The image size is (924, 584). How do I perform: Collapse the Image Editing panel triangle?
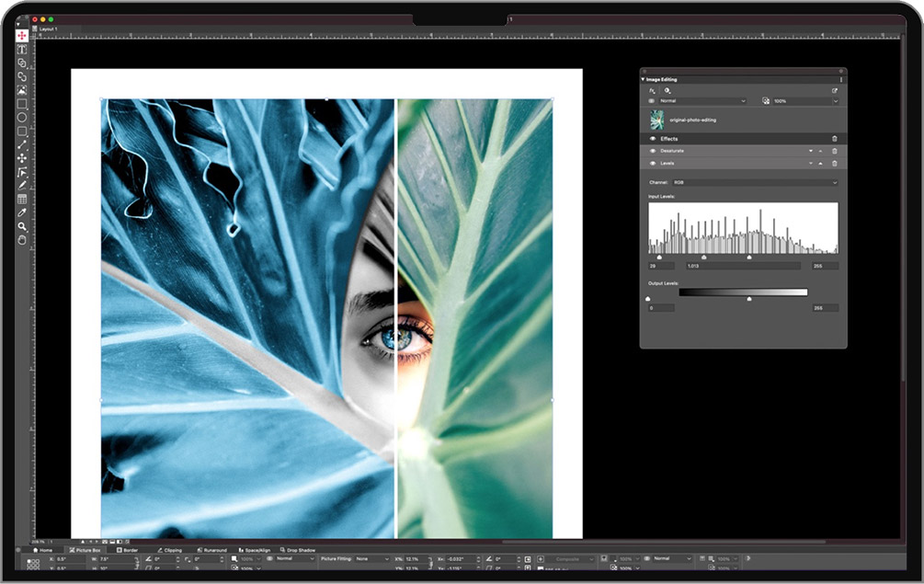[x=644, y=80]
